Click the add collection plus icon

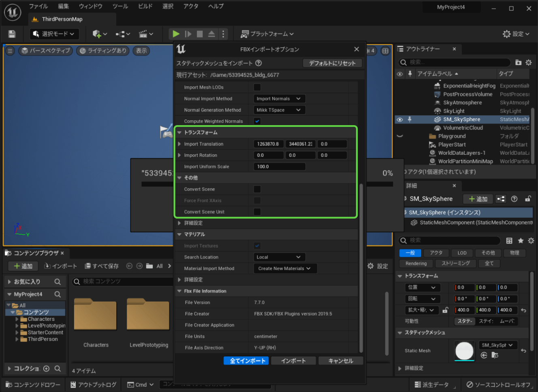[x=46, y=369]
